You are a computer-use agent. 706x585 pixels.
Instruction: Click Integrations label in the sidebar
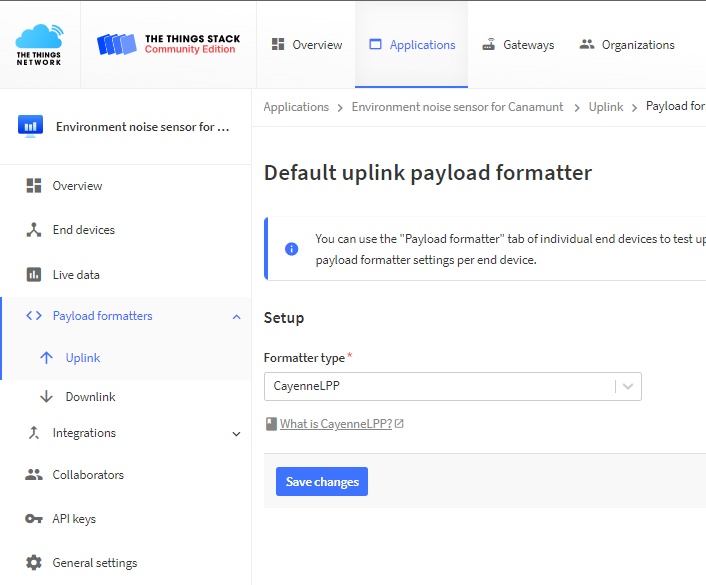pyautogui.click(x=84, y=433)
